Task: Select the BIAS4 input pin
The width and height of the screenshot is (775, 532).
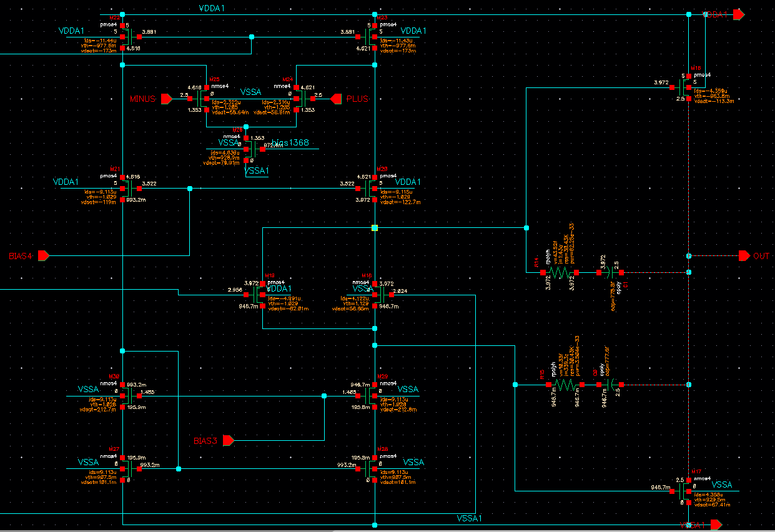Action: pyautogui.click(x=43, y=255)
